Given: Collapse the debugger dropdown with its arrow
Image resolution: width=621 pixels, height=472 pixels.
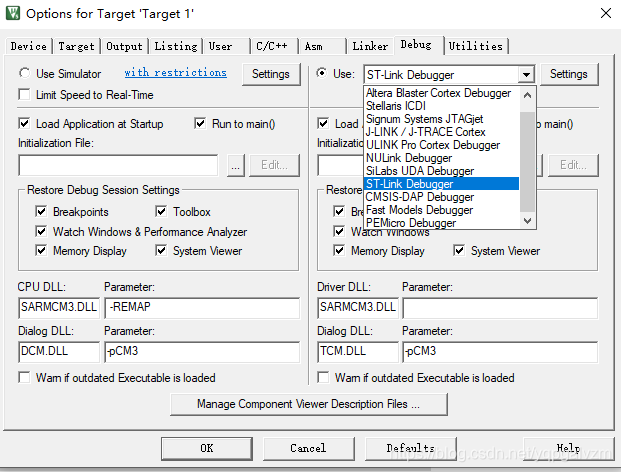Looking at the screenshot, I should pos(526,74).
